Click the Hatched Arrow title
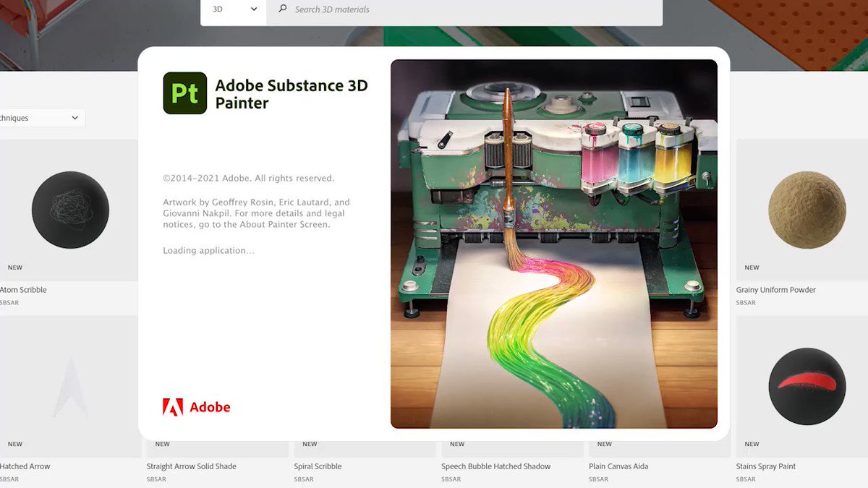The height and width of the screenshot is (488, 868). coord(25,466)
